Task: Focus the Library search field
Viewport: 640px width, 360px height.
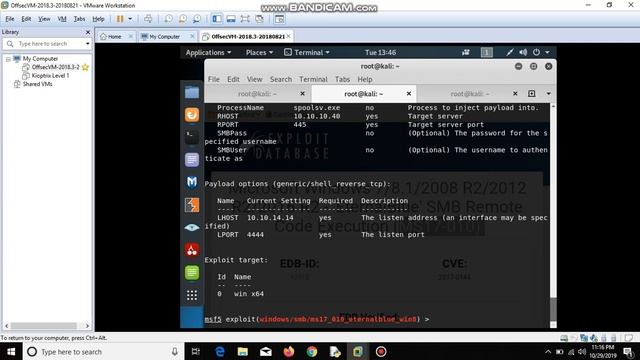Action: click(x=47, y=43)
